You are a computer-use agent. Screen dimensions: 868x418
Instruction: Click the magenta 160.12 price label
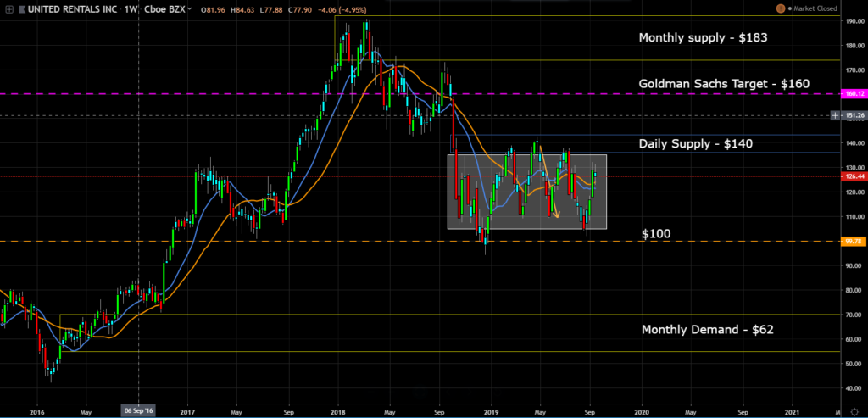[853, 94]
